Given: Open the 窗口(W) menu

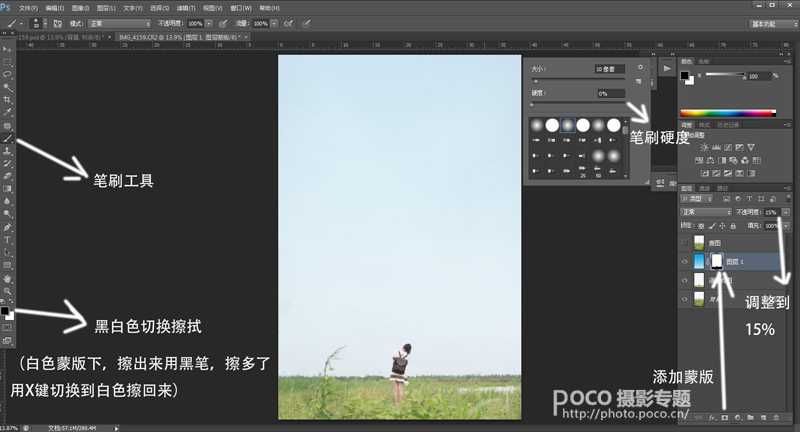Looking at the screenshot, I should (x=241, y=8).
